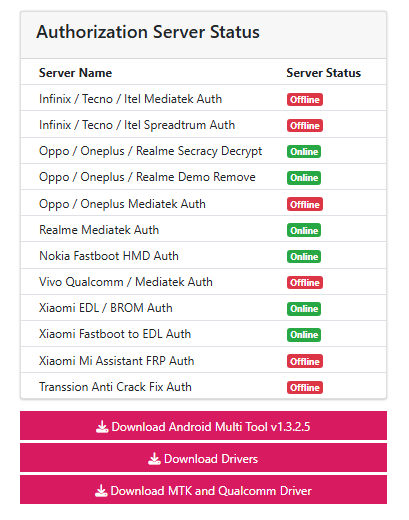
Task: Click Offline badge for Infinix Mediatek Auth
Action: pyautogui.click(x=305, y=99)
